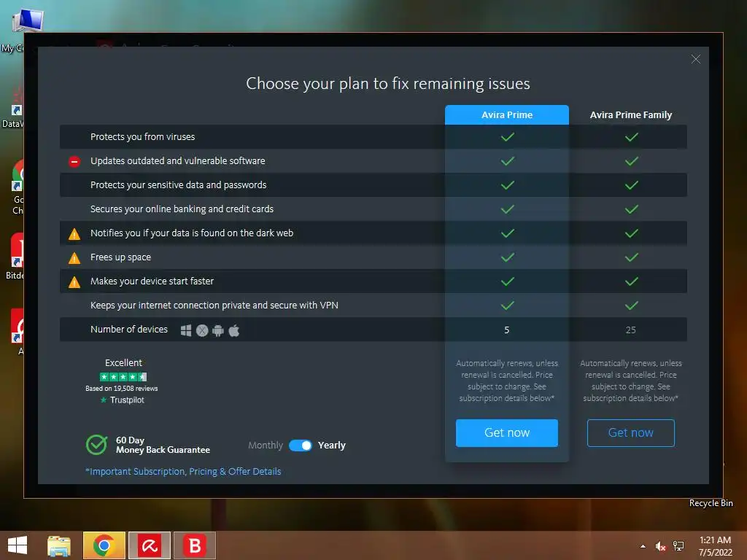This screenshot has height=560, width=747.
Task: Click Avira Prime checkmark for Frees up space
Action: coord(508,257)
